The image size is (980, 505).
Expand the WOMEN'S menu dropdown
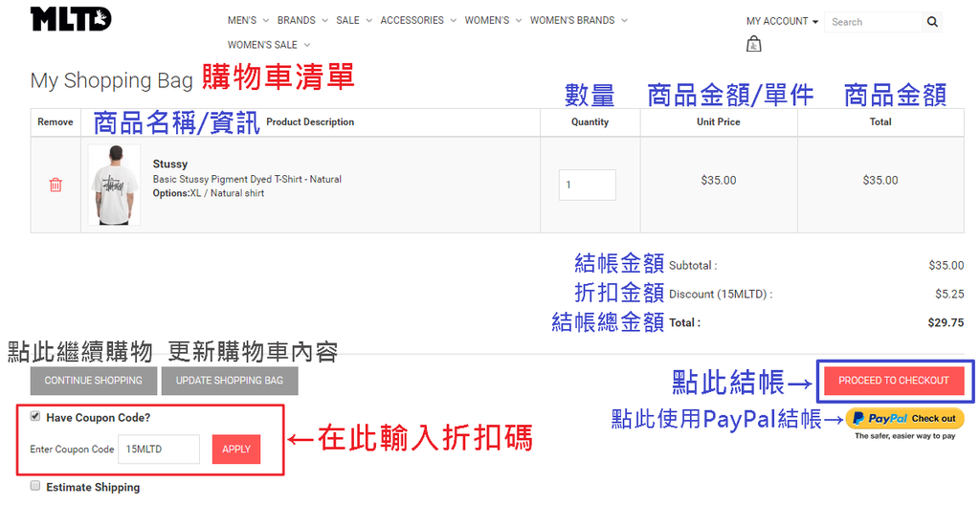(493, 21)
